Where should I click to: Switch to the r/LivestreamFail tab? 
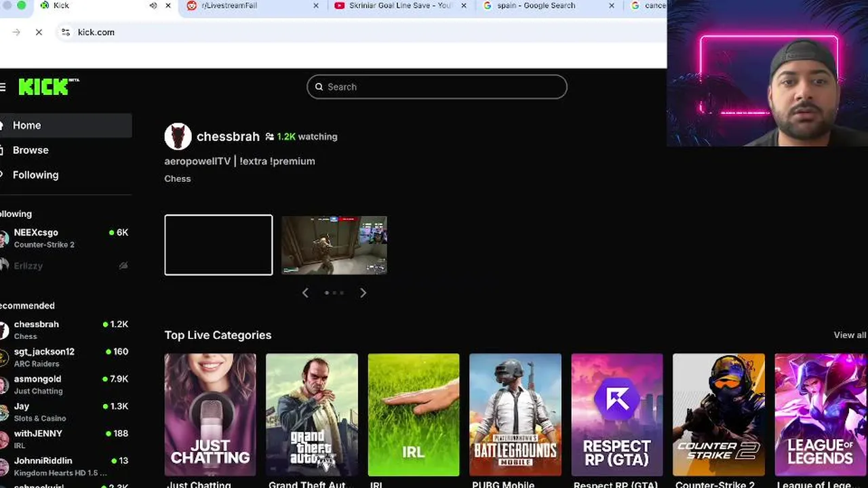click(x=252, y=5)
